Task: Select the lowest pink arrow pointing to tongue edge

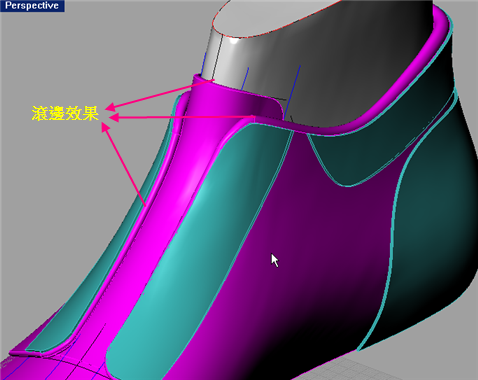Action: (x=124, y=164)
